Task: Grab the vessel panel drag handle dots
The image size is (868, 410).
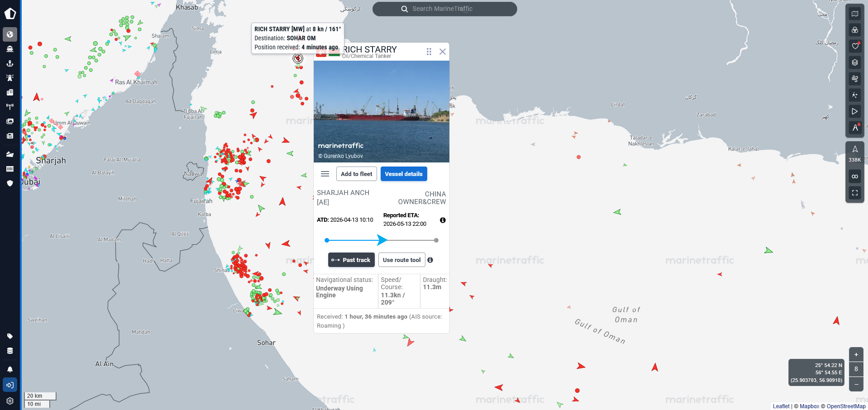Action: pyautogui.click(x=429, y=52)
